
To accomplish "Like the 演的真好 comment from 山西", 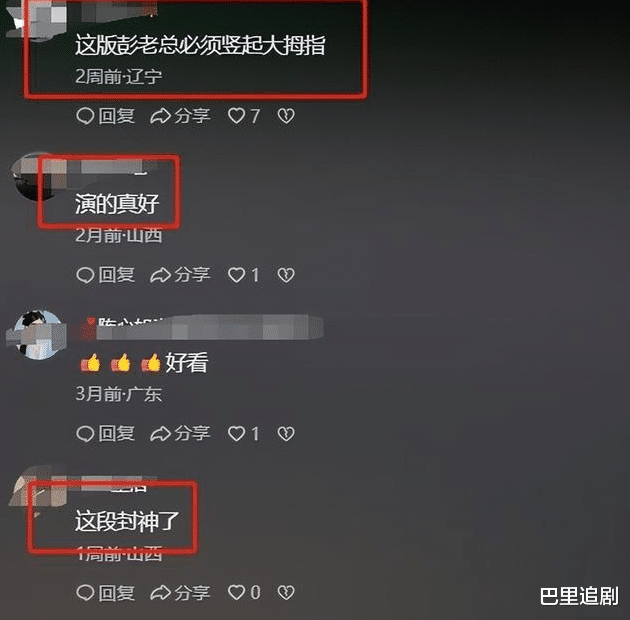I will pyautogui.click(x=244, y=275).
